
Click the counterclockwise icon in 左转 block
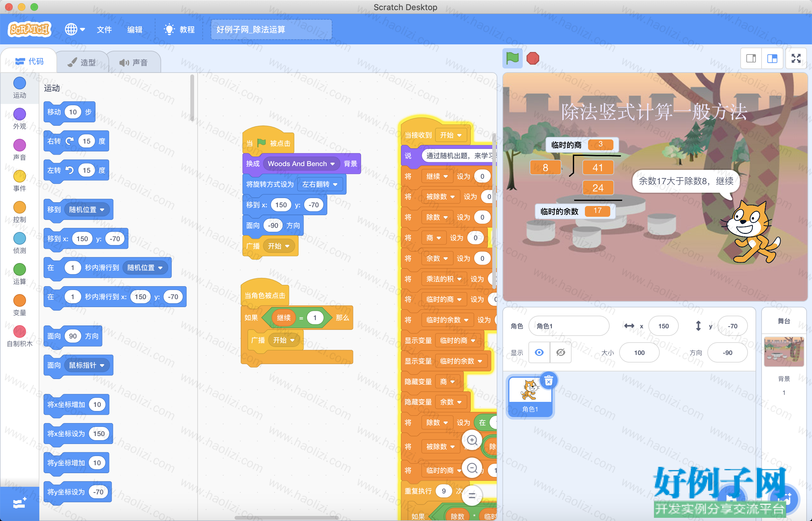[x=69, y=170]
